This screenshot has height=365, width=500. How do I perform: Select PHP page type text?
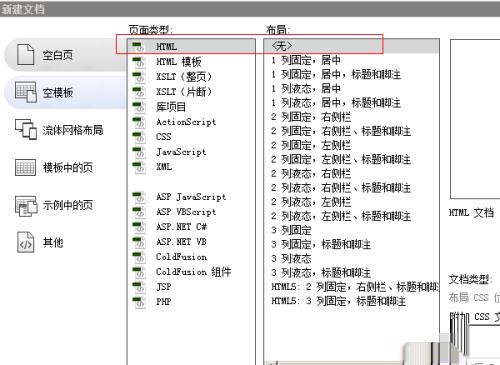[x=164, y=302]
